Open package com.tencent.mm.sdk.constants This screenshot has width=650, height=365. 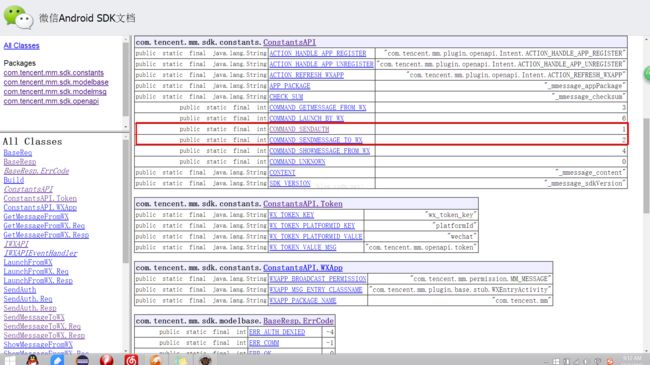click(x=53, y=73)
